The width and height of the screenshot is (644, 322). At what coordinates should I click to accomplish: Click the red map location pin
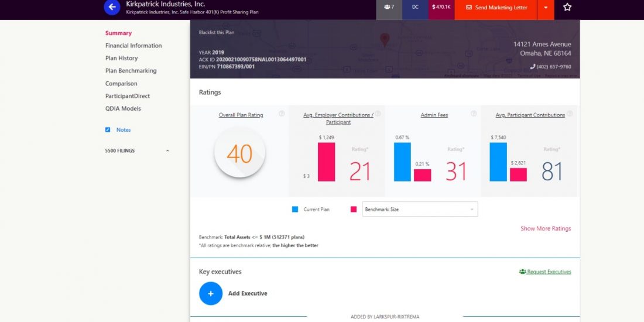point(385,40)
